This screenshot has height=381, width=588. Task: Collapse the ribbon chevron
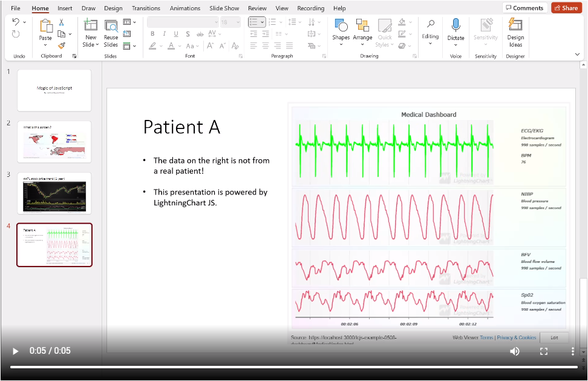(577, 55)
